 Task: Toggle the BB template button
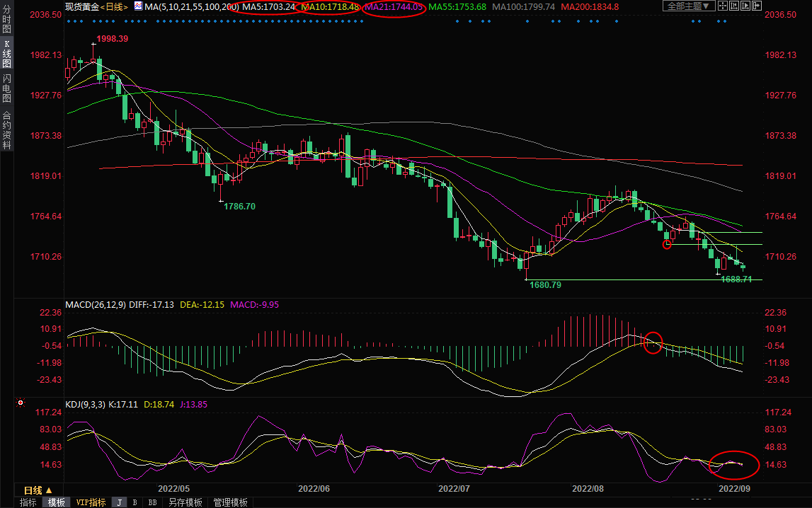coord(152,502)
